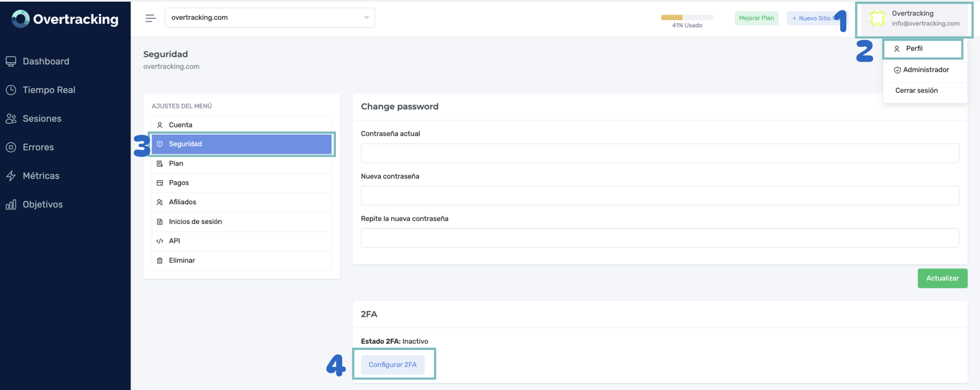The height and width of the screenshot is (390, 980).
Task: Click the Cuenta person icon
Action: (x=160, y=125)
